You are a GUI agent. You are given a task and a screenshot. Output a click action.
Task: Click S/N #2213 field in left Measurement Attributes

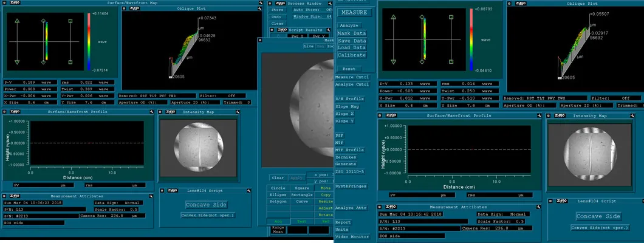41,216
